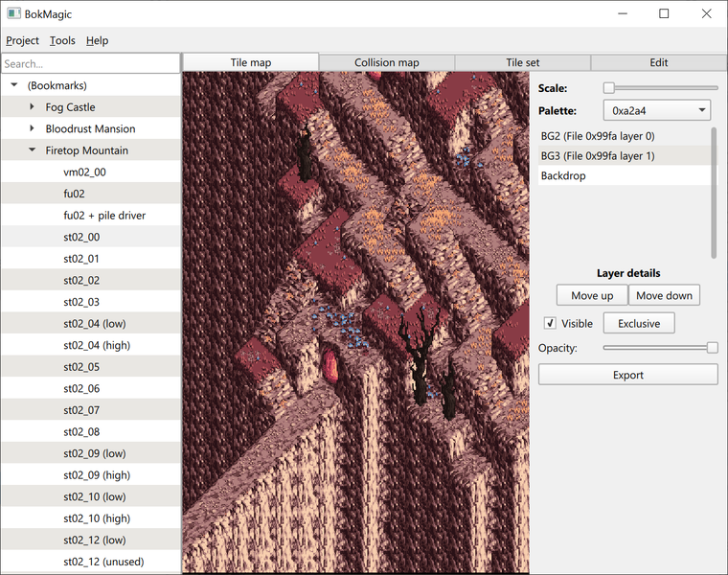This screenshot has height=575, width=728.
Task: Click the Export button
Action: coord(627,375)
